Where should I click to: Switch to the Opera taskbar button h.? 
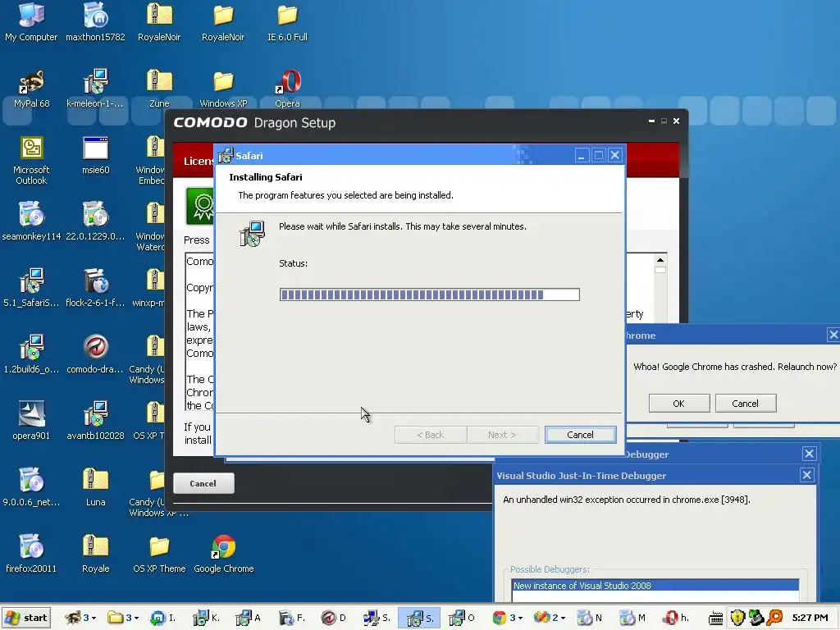point(676,618)
